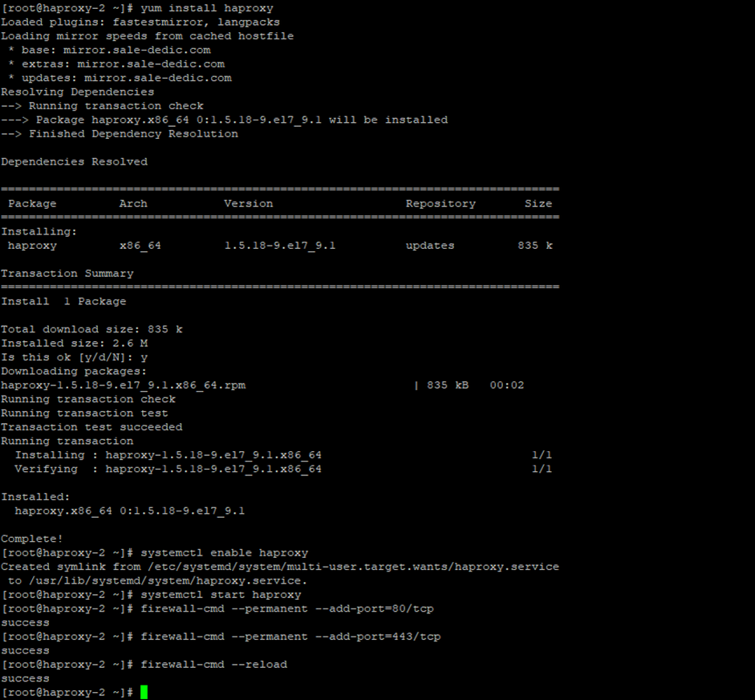Click the 'Install 1 Package' line
The image size is (755, 700).
click(x=63, y=302)
